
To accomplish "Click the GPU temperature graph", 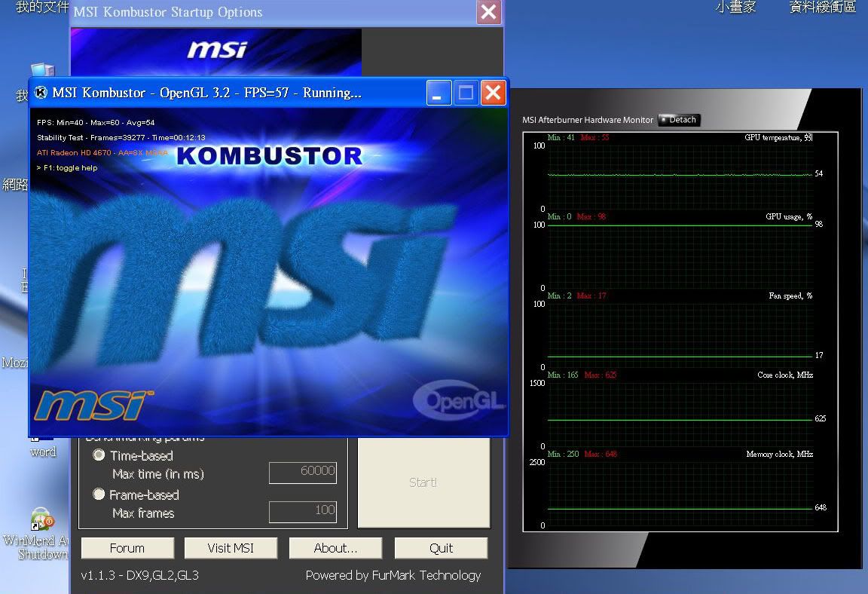I will [x=680, y=177].
